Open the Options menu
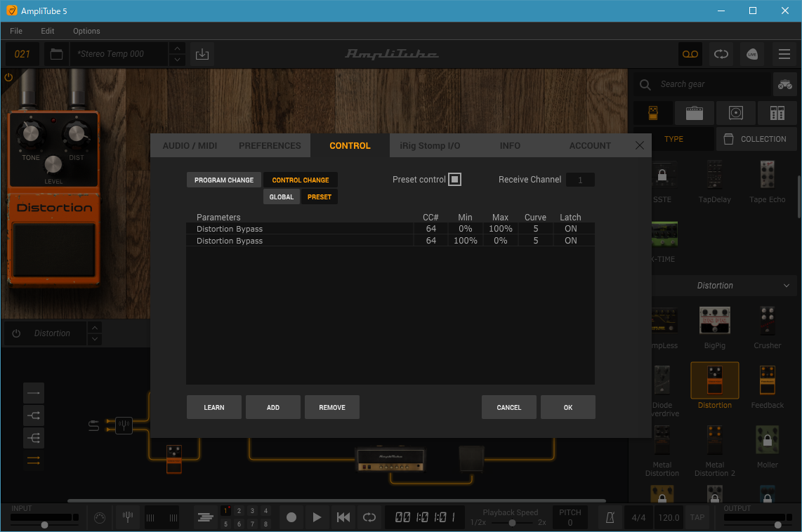 pyautogui.click(x=86, y=31)
